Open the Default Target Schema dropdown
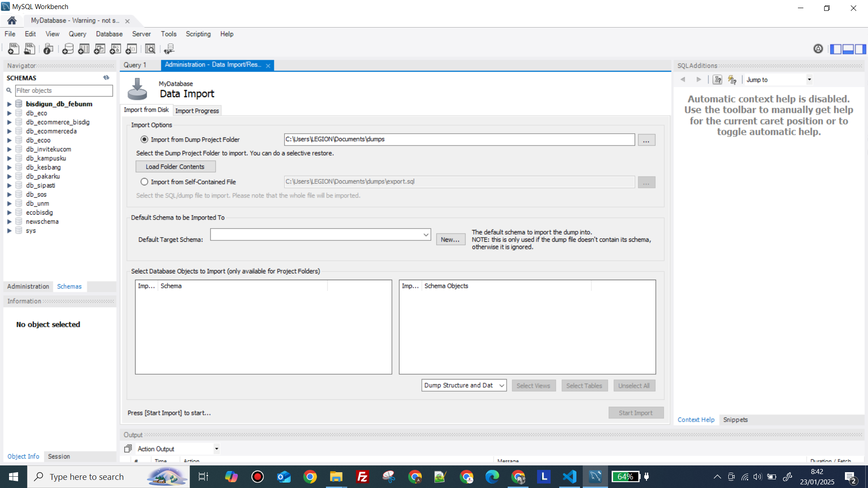The width and height of the screenshot is (868, 488). 425,235
